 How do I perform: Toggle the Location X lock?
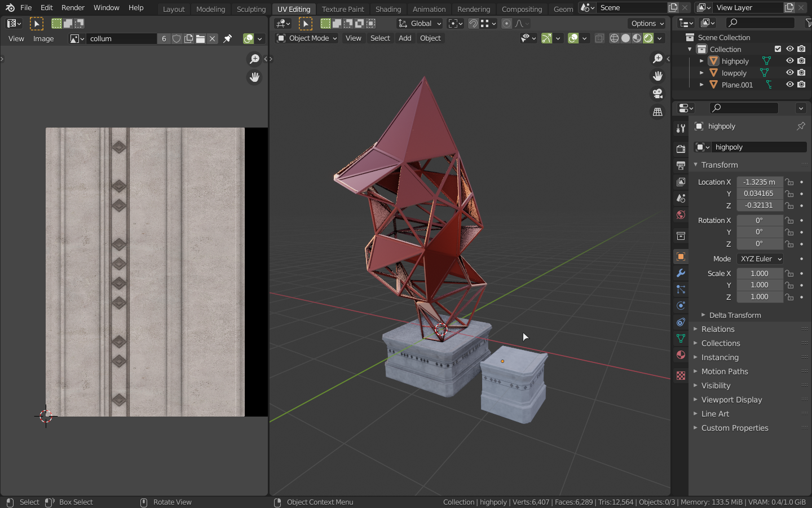(x=789, y=182)
